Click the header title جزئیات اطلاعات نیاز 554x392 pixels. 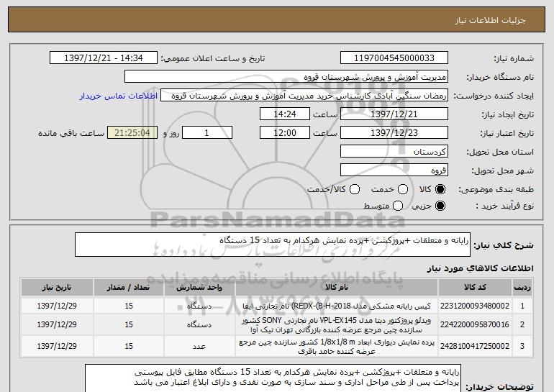click(x=490, y=20)
